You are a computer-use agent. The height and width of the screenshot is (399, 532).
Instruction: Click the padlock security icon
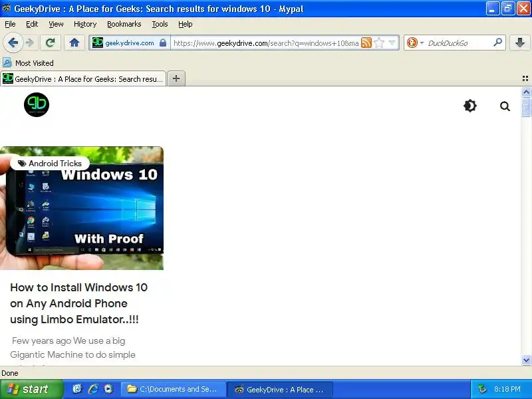click(163, 43)
